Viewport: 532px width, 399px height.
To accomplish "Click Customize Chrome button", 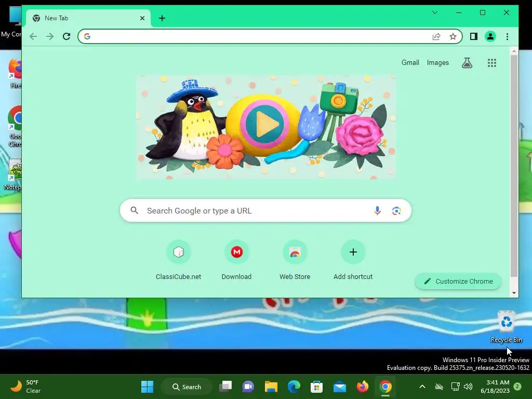I will pos(458,281).
